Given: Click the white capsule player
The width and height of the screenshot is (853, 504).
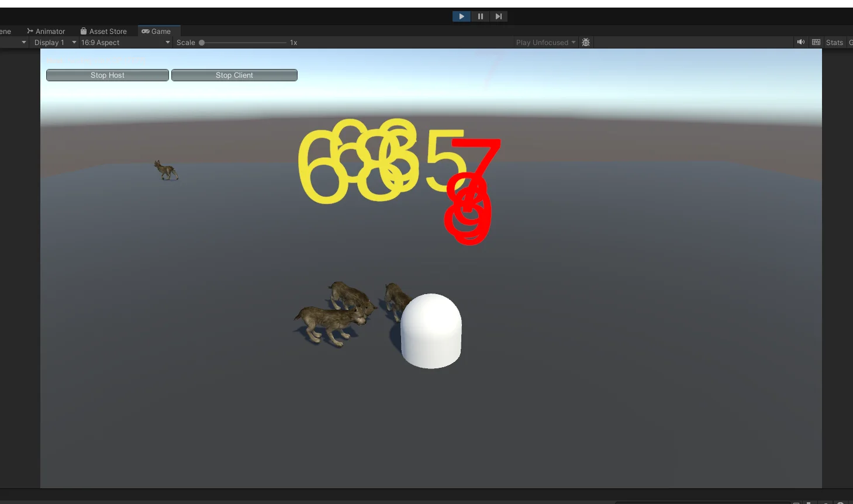Looking at the screenshot, I should (431, 331).
